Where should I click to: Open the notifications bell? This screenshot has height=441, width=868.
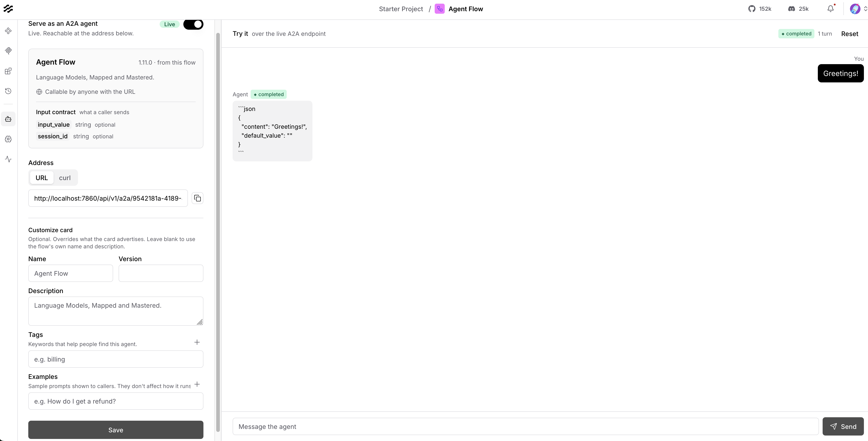click(x=831, y=9)
